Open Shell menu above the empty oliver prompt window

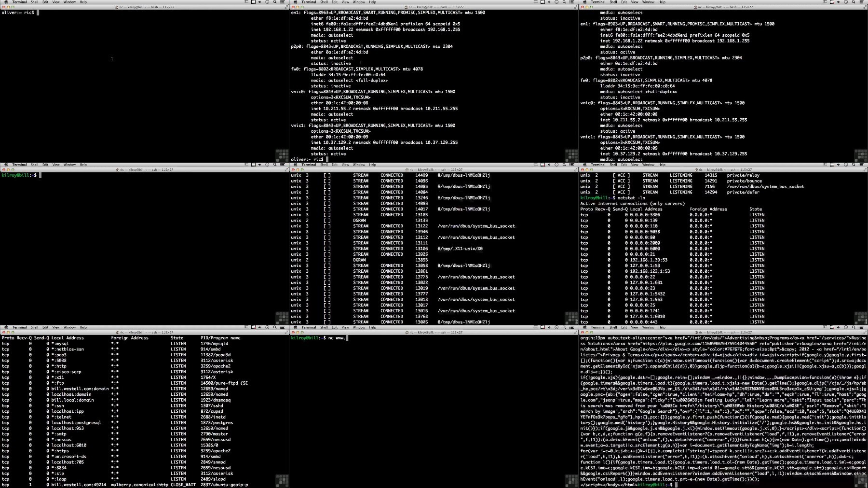[35, 2]
